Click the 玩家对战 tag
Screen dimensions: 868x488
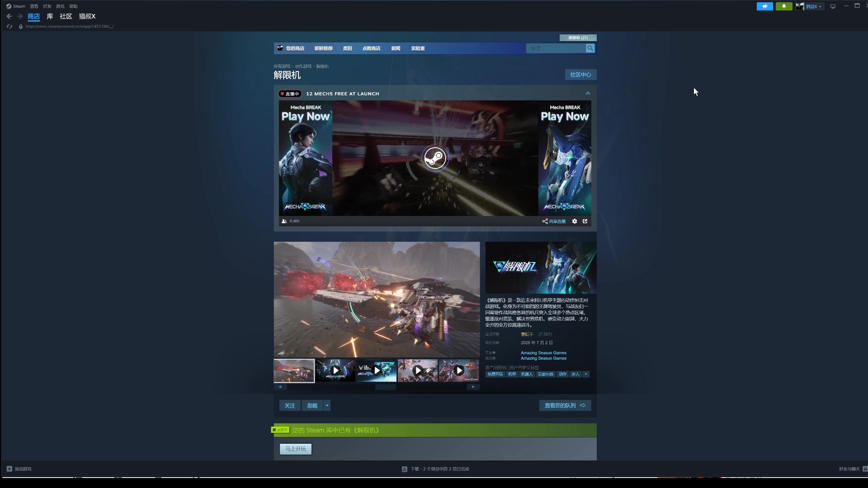(x=546, y=374)
